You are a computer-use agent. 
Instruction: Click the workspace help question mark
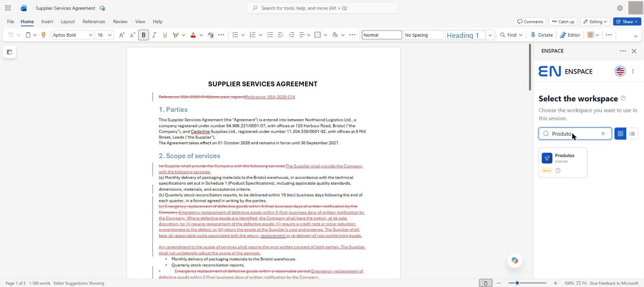pyautogui.click(x=623, y=98)
